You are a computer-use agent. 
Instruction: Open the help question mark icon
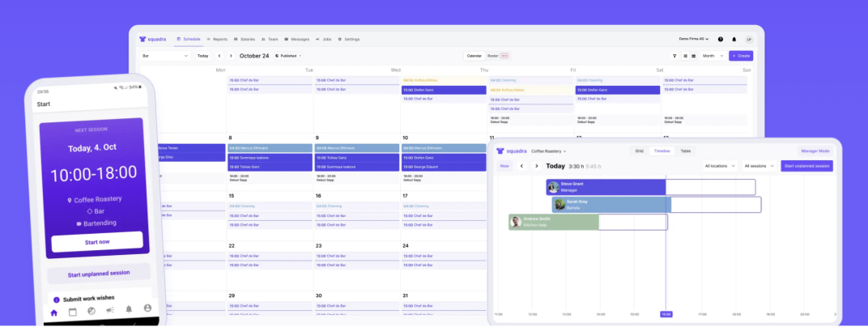pyautogui.click(x=720, y=40)
